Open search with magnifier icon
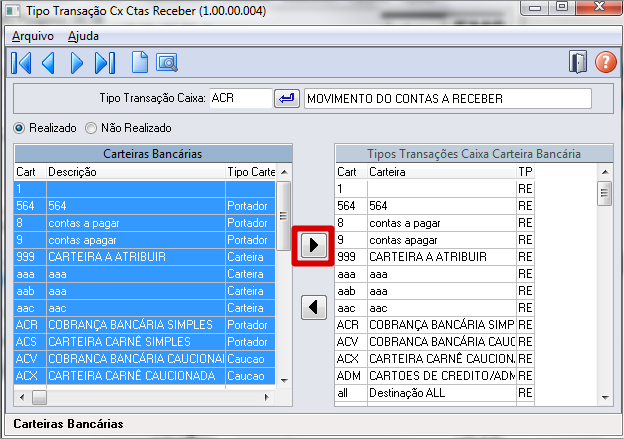The height and width of the screenshot is (439, 624). pyautogui.click(x=167, y=62)
